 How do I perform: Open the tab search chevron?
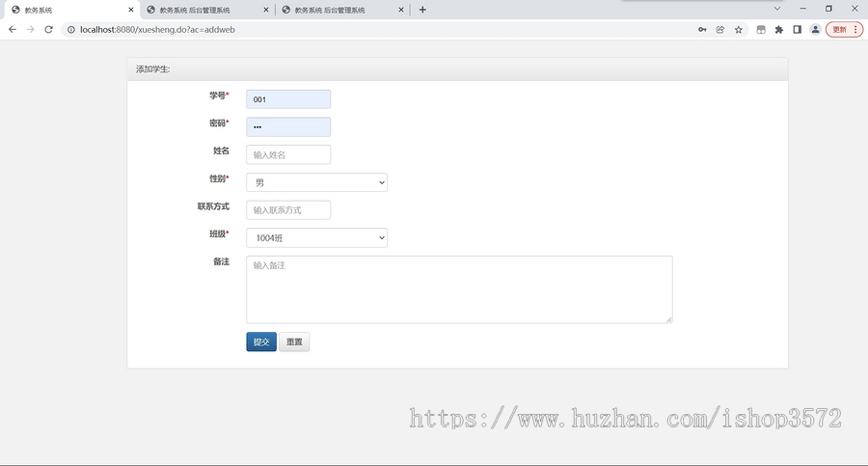(777, 9)
